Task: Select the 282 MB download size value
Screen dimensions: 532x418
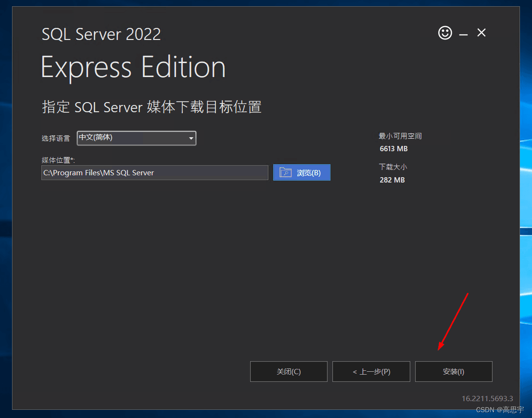Action: (x=392, y=180)
